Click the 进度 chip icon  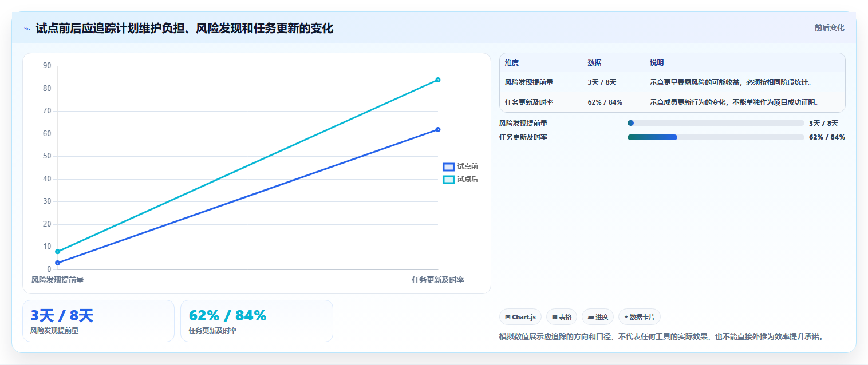(x=591, y=317)
